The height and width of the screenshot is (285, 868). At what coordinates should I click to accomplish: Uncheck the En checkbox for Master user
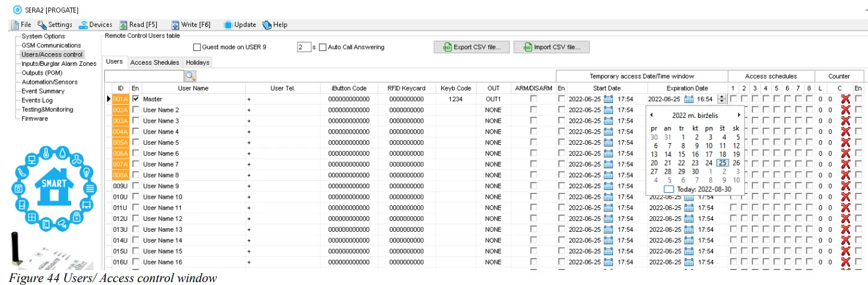[136, 99]
